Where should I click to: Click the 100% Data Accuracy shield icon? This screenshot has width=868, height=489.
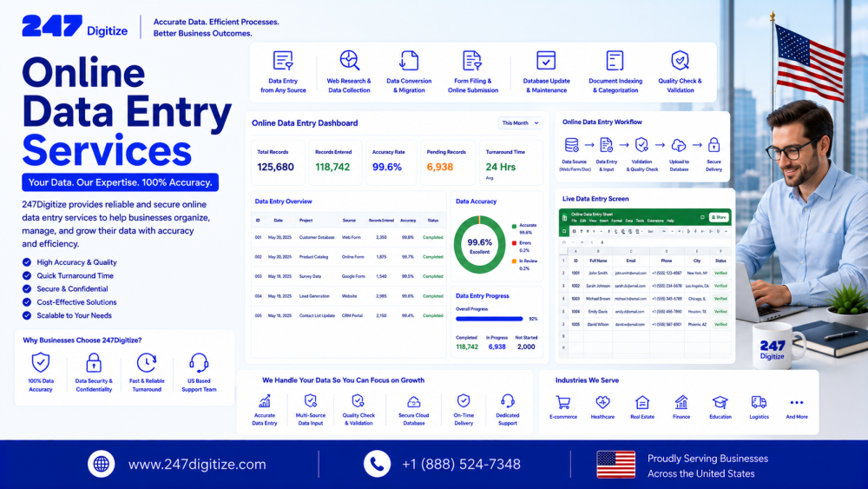[x=41, y=363]
